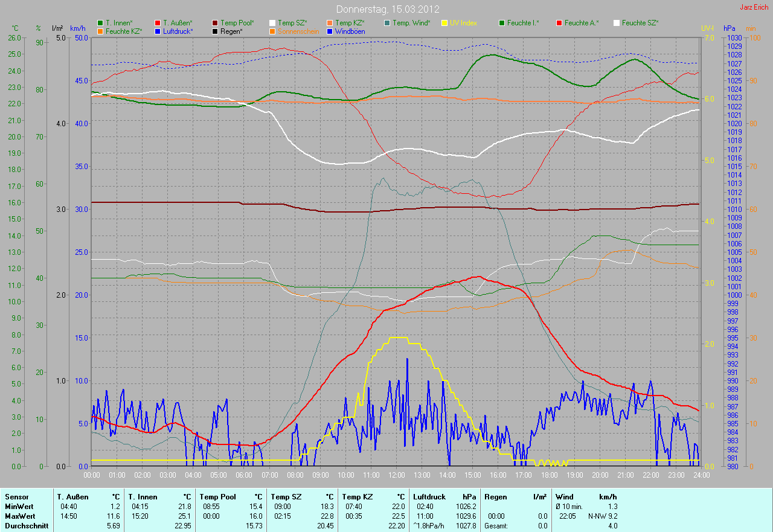Click the green T. Innen legend swatch
The image size is (773, 532).
click(100, 23)
